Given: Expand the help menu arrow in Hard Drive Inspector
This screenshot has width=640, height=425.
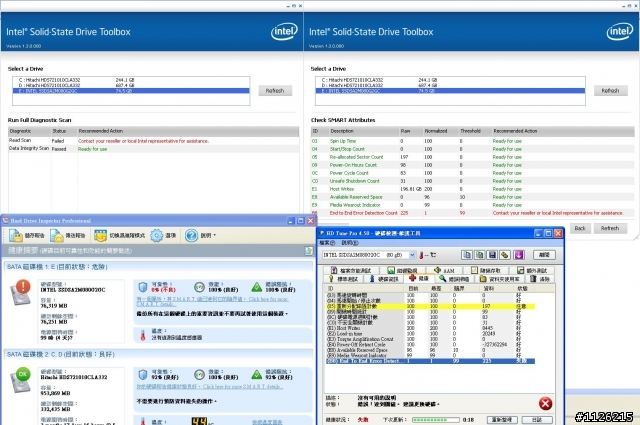Looking at the screenshot, I should click(215, 236).
